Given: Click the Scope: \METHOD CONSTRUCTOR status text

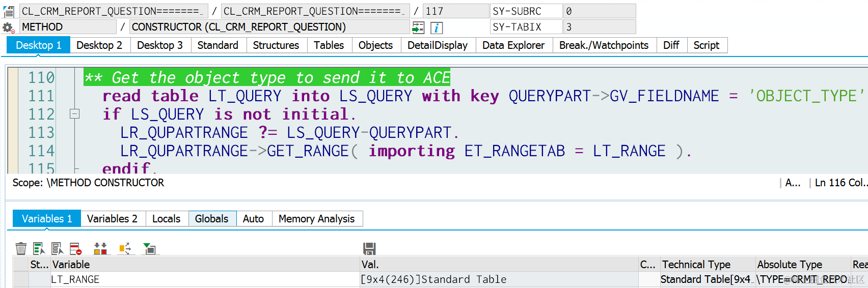Looking at the screenshot, I should (x=88, y=183).
